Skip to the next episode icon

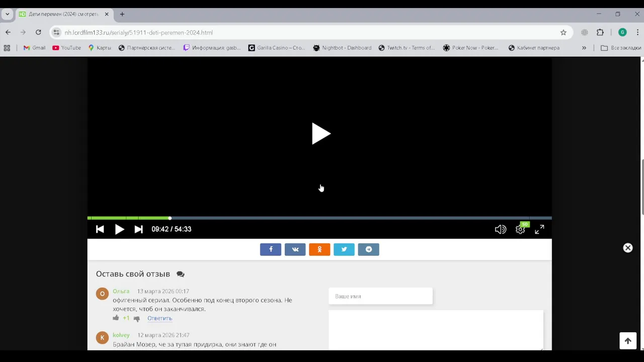pos(138,229)
